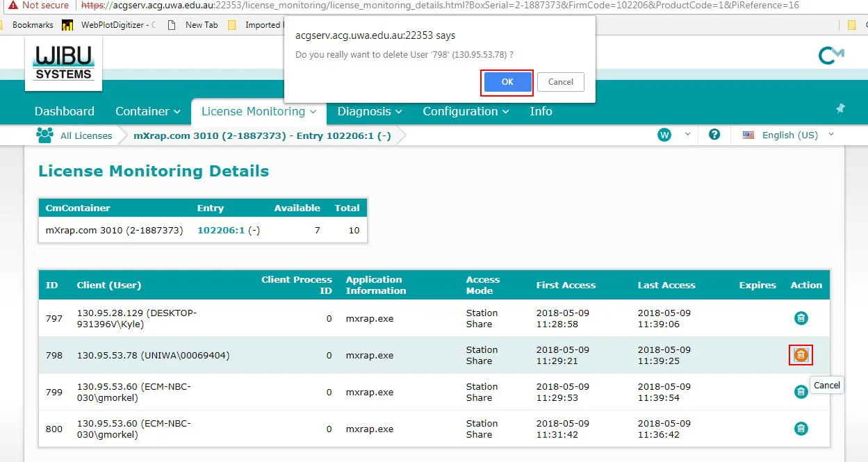The height and width of the screenshot is (462, 868).
Task: Confirm deletion with OK button
Action: (x=507, y=82)
